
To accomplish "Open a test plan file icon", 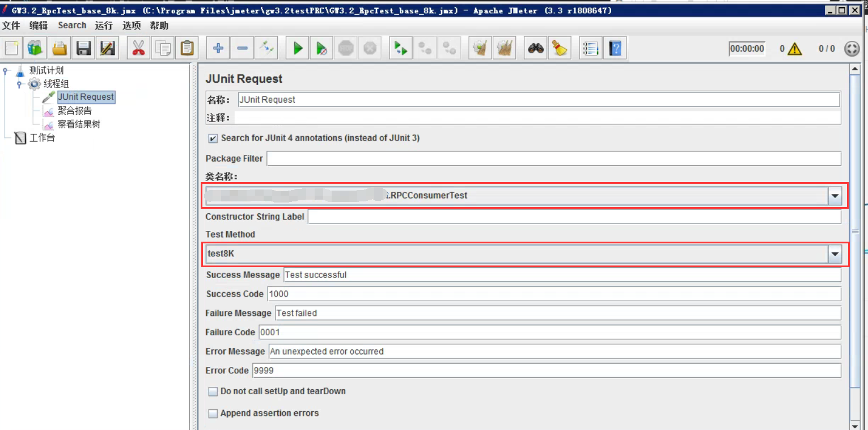I will [60, 49].
